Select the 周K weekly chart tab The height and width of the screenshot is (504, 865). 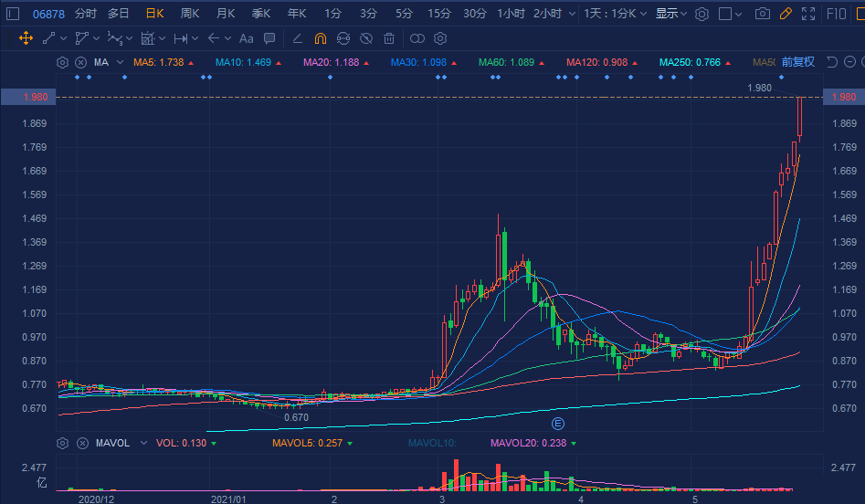pos(190,14)
